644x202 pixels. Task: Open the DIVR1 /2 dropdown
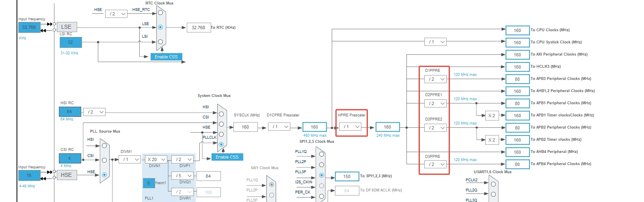(x=183, y=192)
